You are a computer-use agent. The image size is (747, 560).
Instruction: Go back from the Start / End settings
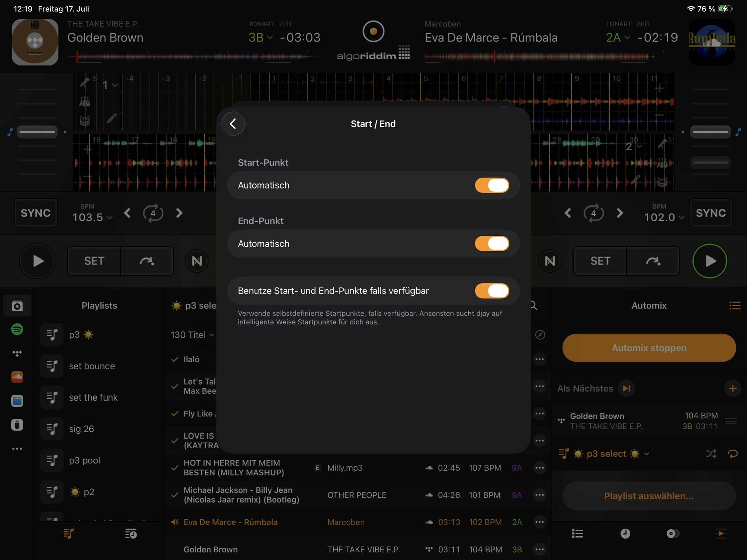point(233,124)
